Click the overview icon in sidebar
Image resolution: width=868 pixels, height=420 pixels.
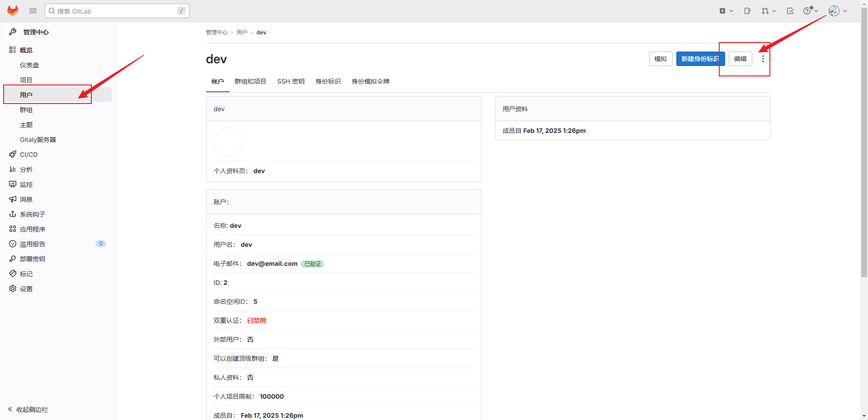click(13, 50)
